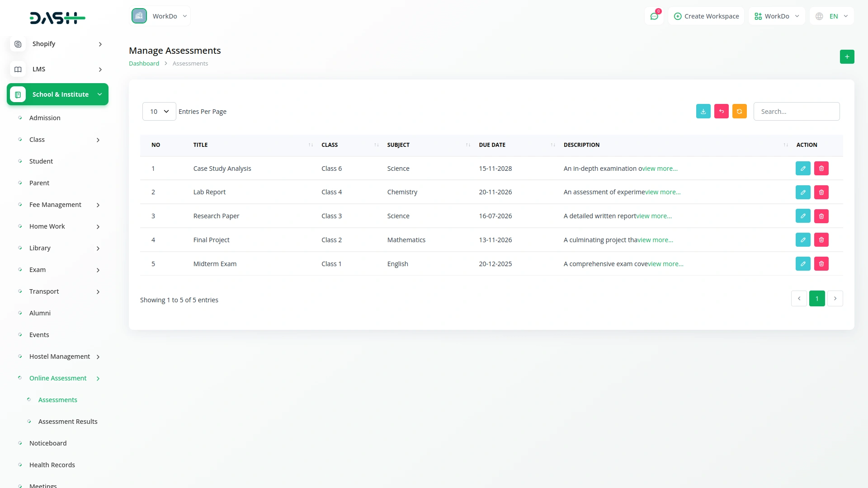Click the blue download export icon
Screen dimensions: 868x488
(703, 112)
